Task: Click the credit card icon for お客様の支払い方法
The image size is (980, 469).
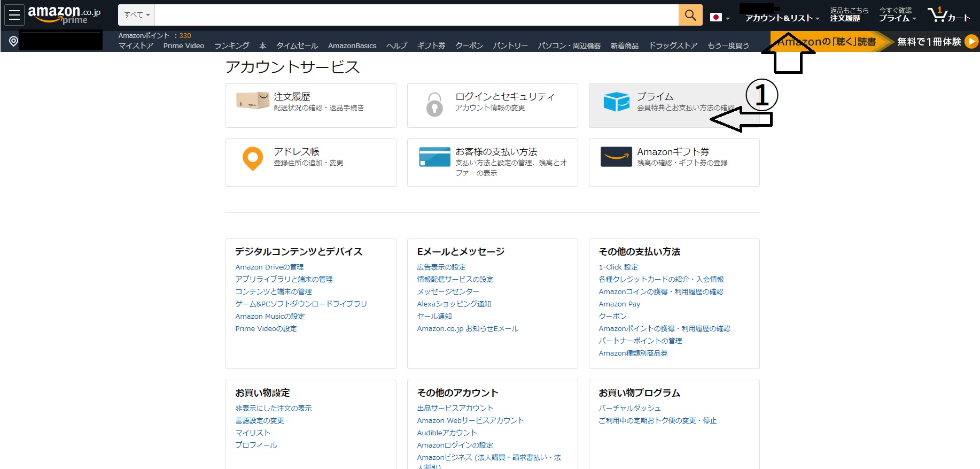Action: 434,157
